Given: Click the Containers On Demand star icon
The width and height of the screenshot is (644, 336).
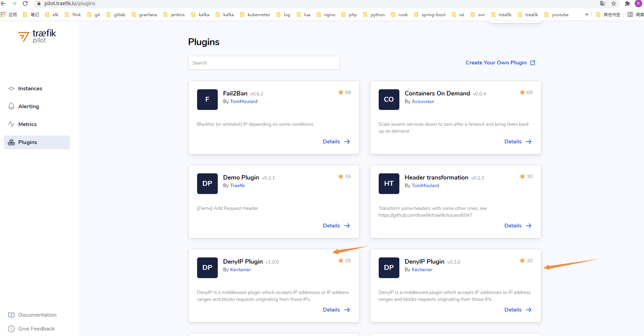Looking at the screenshot, I should (522, 92).
